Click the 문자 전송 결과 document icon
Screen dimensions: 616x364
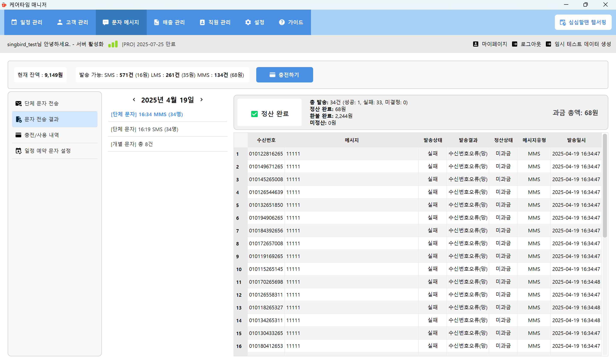point(19,119)
